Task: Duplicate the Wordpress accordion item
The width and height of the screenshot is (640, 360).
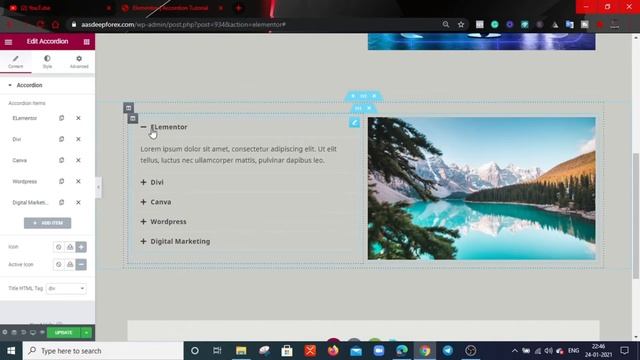Action: pos(62,181)
